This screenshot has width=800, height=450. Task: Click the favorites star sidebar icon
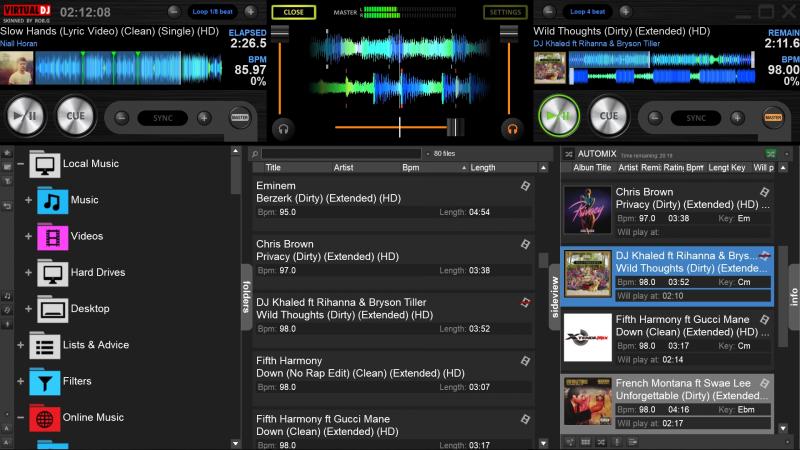point(7,153)
